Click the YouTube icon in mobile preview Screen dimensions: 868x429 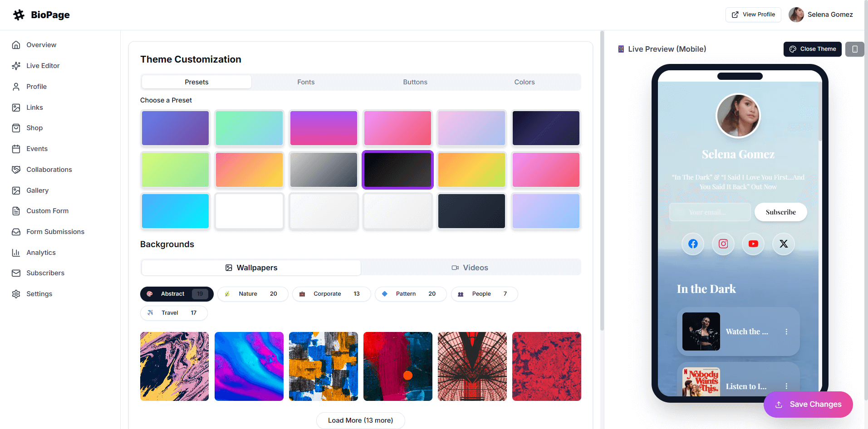[753, 244]
